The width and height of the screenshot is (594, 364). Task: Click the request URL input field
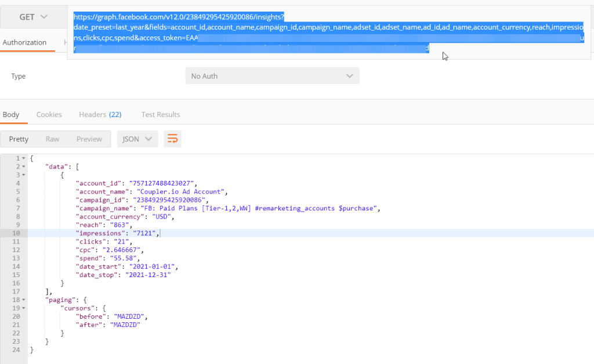290,27
